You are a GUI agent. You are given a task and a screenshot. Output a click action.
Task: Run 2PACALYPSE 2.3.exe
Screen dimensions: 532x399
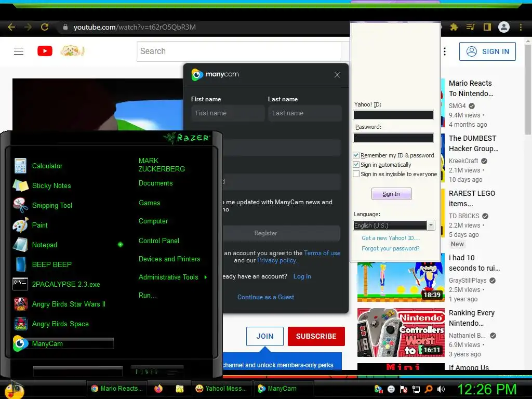click(x=66, y=284)
